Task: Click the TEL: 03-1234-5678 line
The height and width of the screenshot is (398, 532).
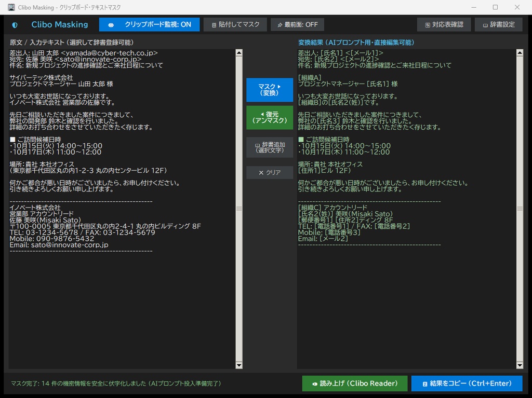Action: click(x=83, y=232)
